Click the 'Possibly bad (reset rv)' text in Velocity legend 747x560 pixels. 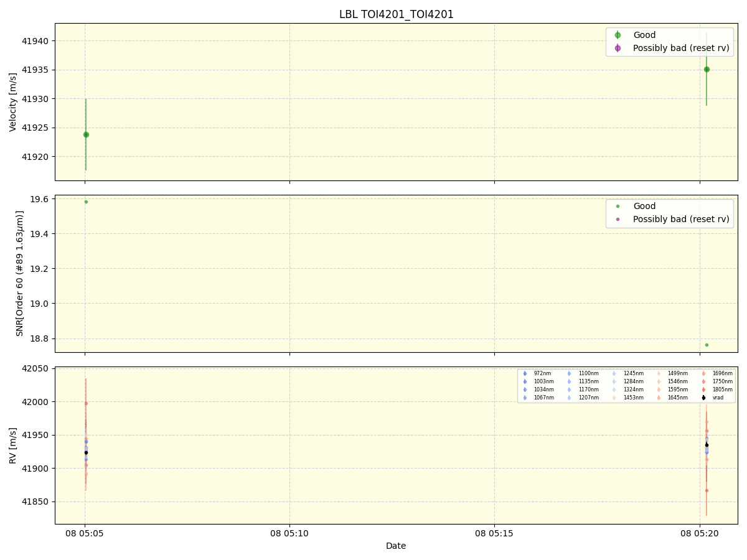[681, 48]
